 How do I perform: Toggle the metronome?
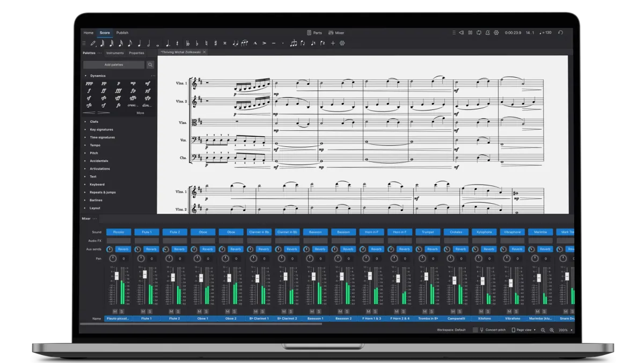click(487, 33)
